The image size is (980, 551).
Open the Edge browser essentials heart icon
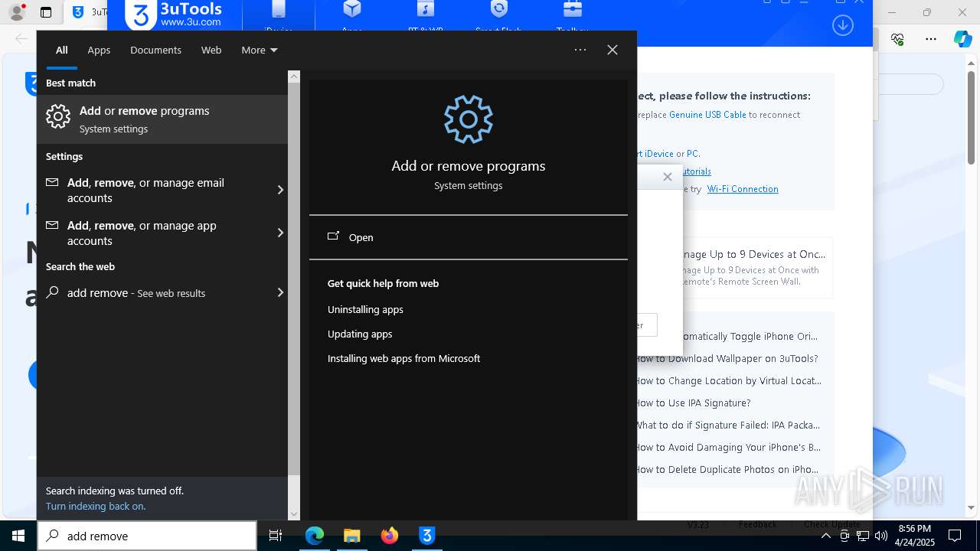click(x=898, y=38)
